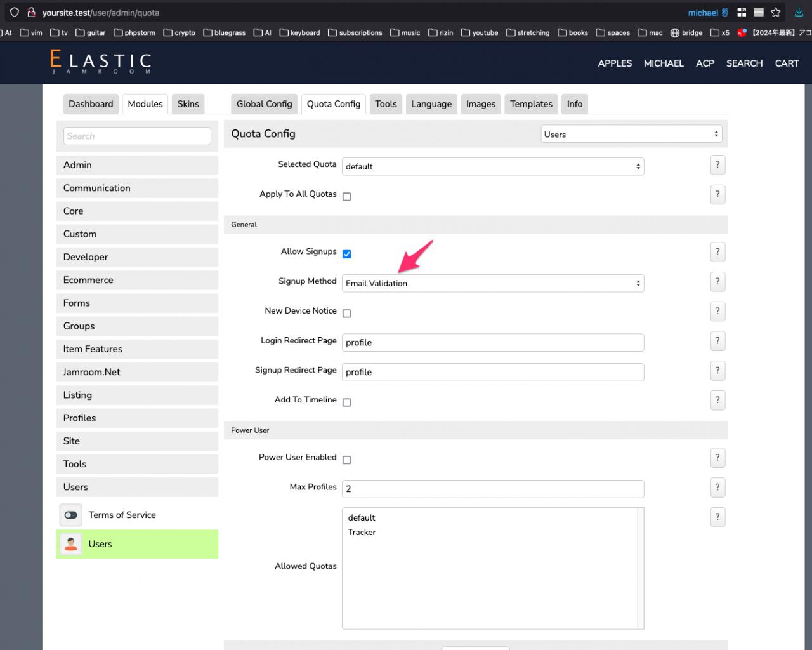The image size is (812, 650).
Task: Open the browser downloads icon
Action: (x=799, y=12)
